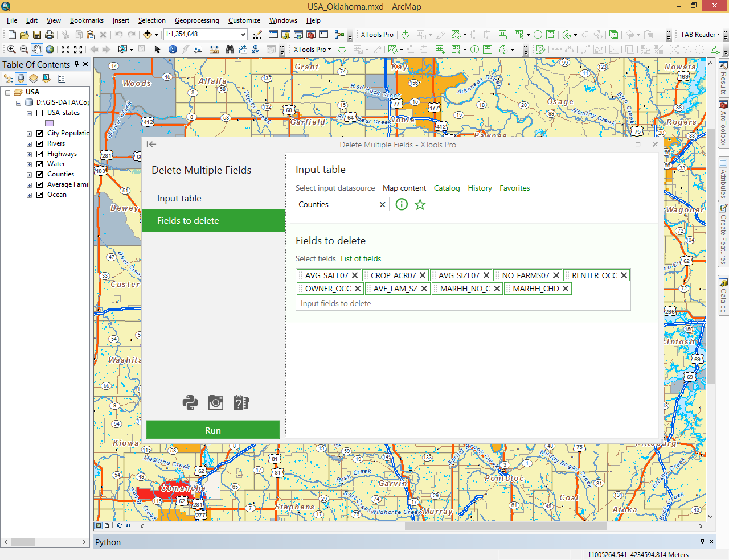Click Fixed Zoom Out arrows icon
The height and width of the screenshot is (560, 729).
[78, 50]
